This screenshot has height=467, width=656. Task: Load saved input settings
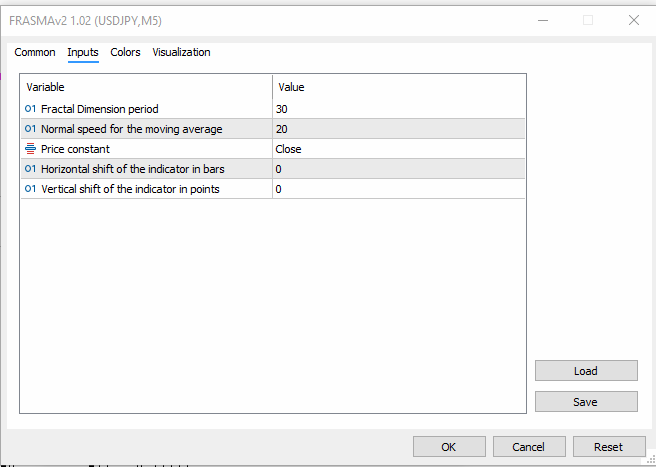pos(586,371)
